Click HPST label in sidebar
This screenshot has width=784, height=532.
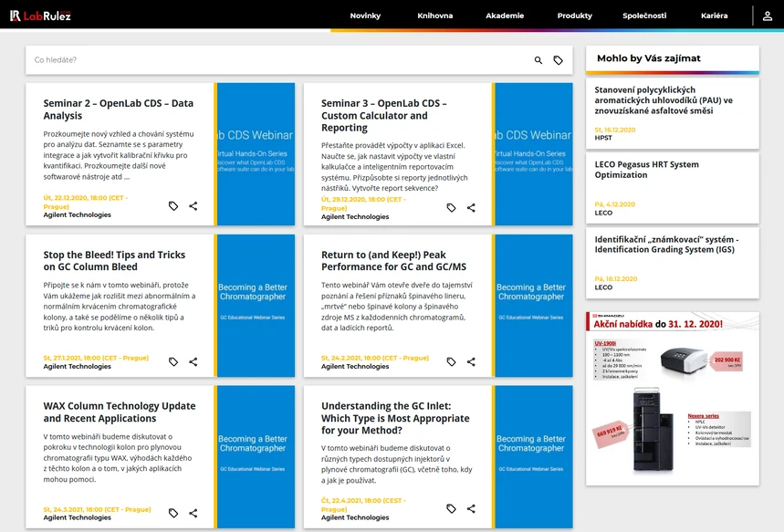pyautogui.click(x=603, y=138)
